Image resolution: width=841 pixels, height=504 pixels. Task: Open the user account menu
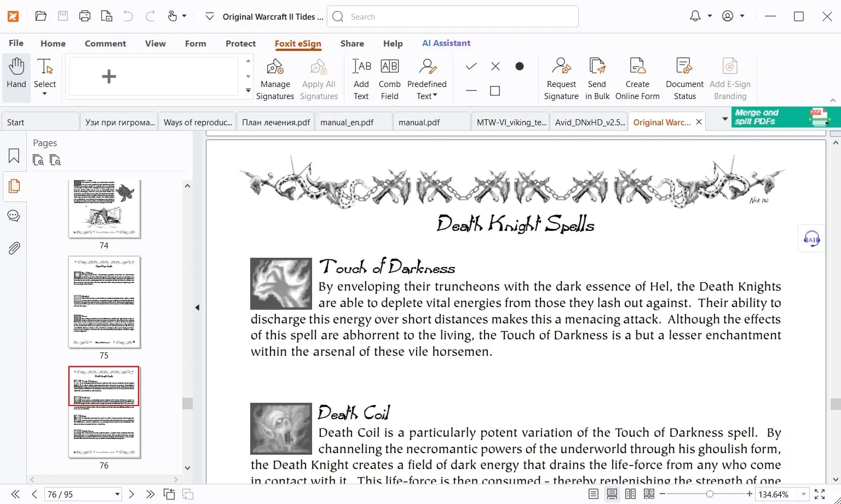pos(728,16)
